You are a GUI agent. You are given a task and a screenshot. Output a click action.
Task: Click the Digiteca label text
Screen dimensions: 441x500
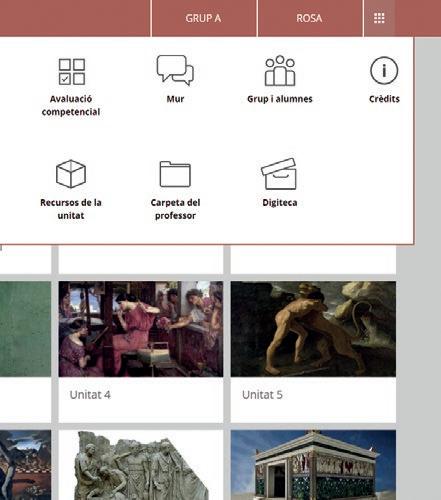pyautogui.click(x=280, y=203)
